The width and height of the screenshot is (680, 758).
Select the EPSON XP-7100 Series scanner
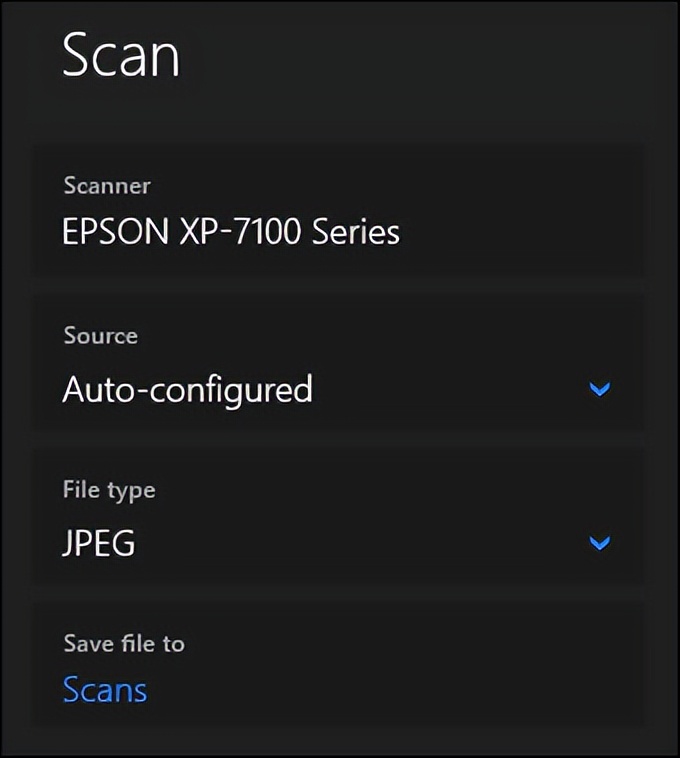click(x=231, y=233)
